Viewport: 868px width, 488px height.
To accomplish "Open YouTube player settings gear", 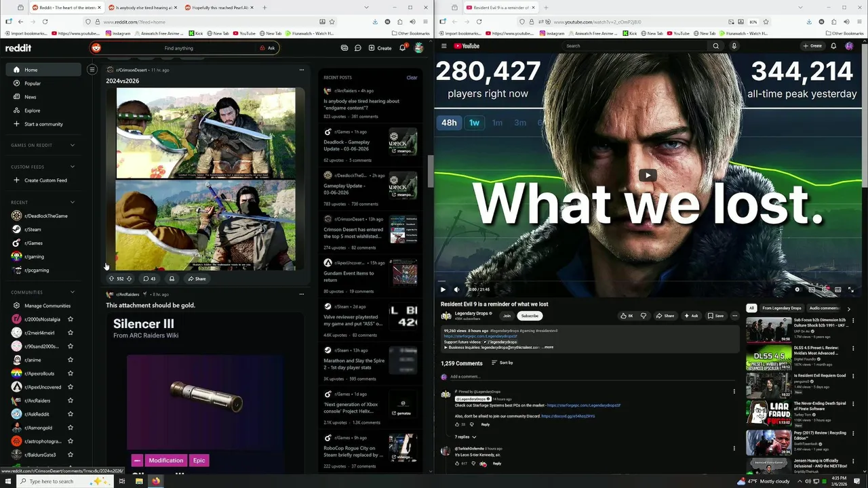I will (825, 289).
